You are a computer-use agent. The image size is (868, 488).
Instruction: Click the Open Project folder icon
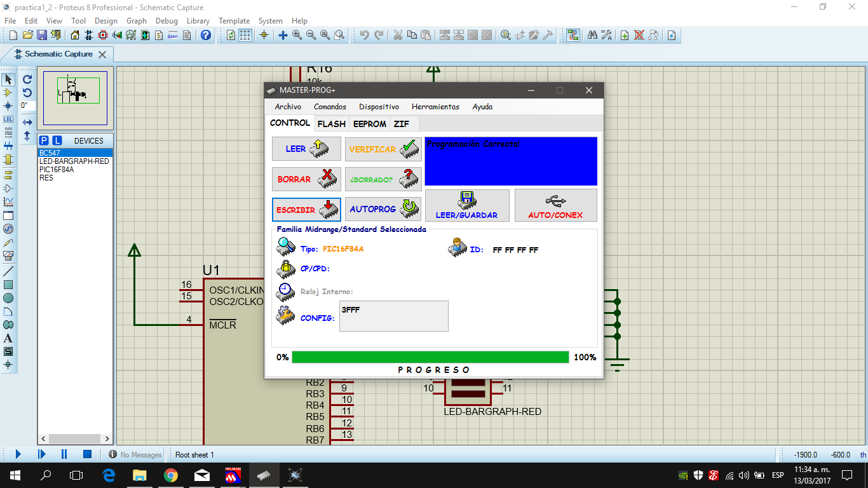tap(28, 35)
